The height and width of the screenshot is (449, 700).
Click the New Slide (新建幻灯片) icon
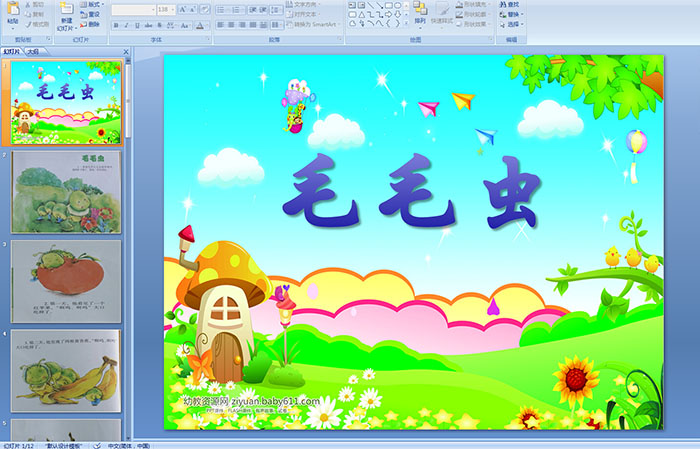(x=67, y=9)
